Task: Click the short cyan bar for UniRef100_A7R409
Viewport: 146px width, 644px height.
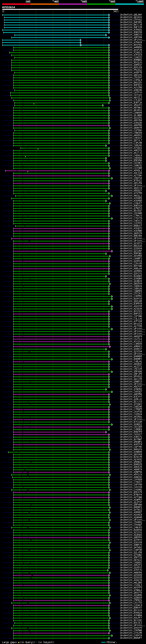Action: coord(42,42)
